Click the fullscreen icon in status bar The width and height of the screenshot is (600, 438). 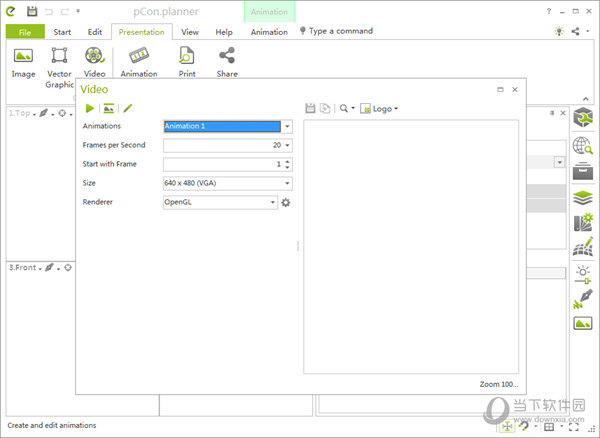574,427
